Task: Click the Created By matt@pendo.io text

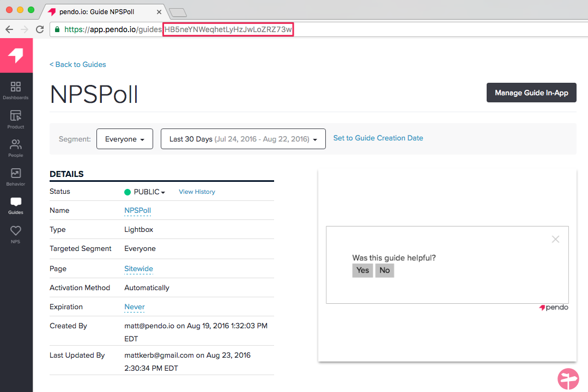Action: click(x=196, y=332)
